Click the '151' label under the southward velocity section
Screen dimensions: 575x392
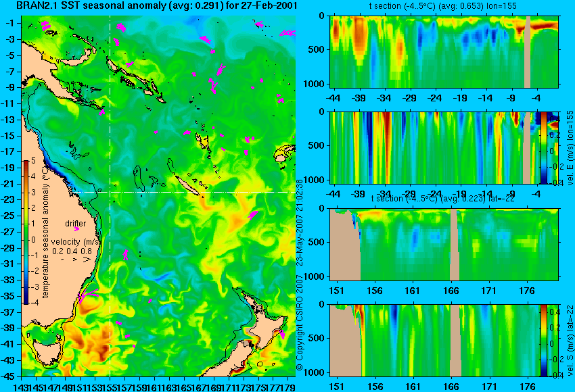336,387
